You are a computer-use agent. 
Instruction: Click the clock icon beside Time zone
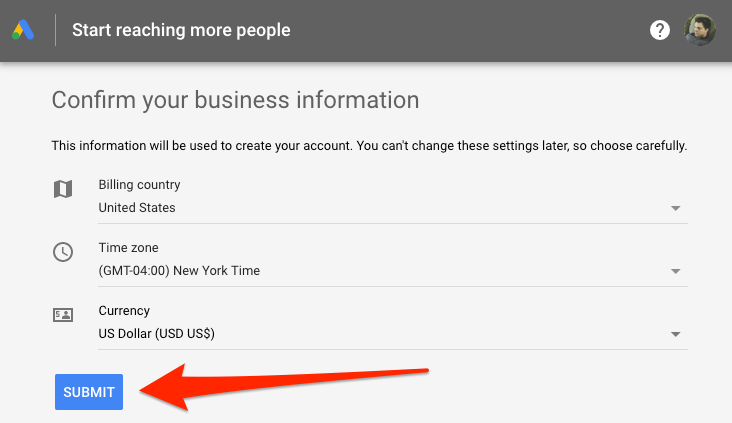(x=62, y=252)
